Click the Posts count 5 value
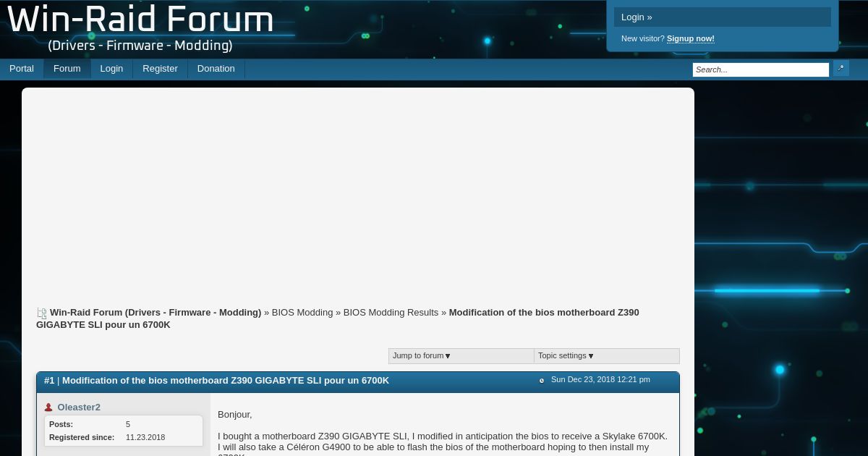The height and width of the screenshot is (456, 868). 128,424
